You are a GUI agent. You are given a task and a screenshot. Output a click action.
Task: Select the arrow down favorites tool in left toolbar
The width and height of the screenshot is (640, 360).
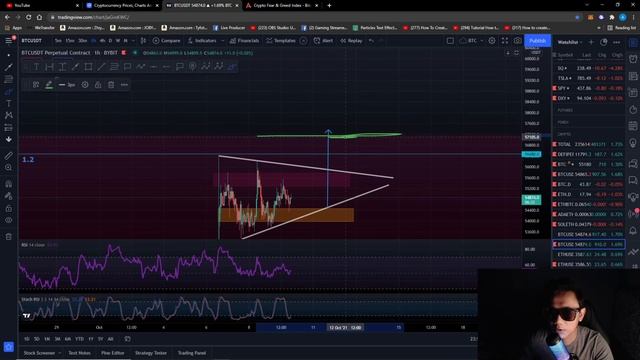(9, 140)
